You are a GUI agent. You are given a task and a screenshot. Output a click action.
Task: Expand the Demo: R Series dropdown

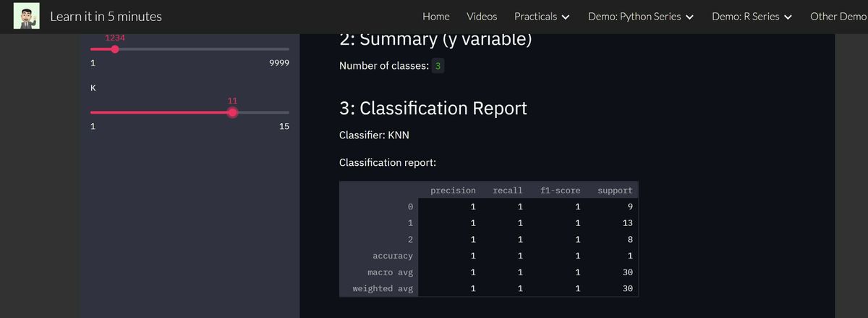tap(752, 16)
